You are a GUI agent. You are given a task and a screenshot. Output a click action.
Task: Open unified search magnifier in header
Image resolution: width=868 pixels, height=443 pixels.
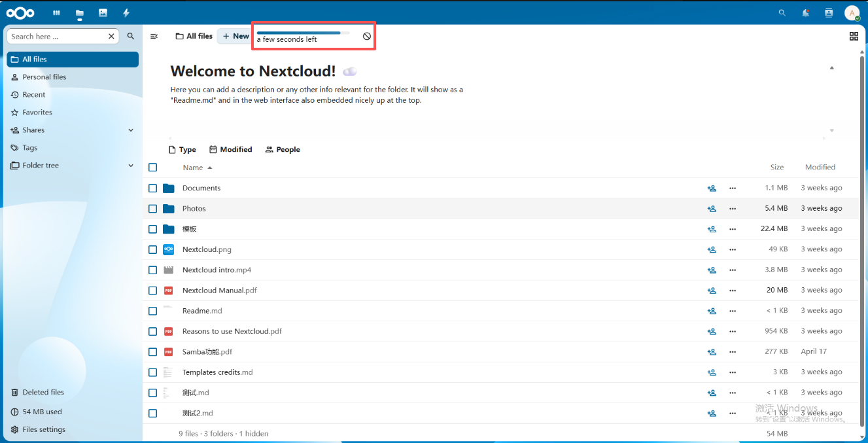[x=782, y=12]
